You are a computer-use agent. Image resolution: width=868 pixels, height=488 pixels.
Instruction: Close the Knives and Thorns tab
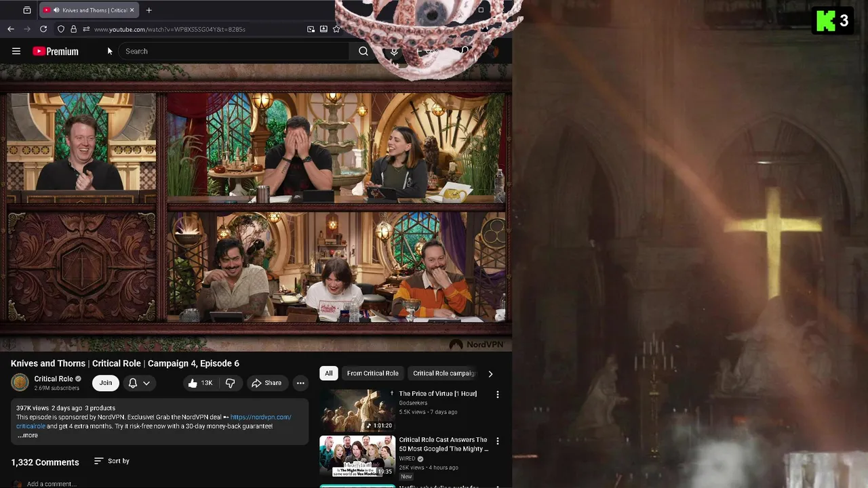pyautogui.click(x=132, y=10)
